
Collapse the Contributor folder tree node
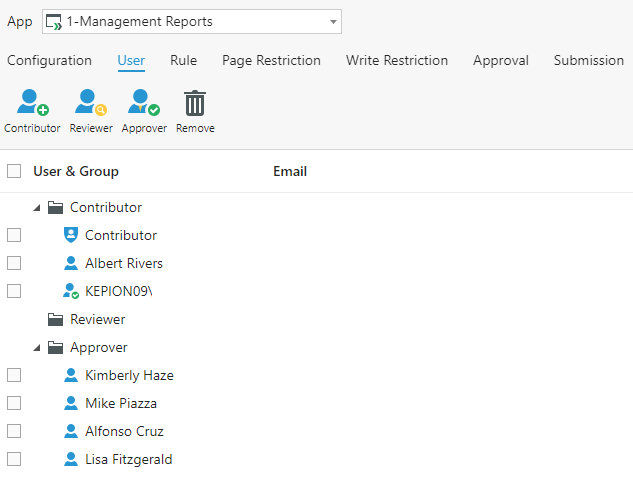[x=37, y=208]
